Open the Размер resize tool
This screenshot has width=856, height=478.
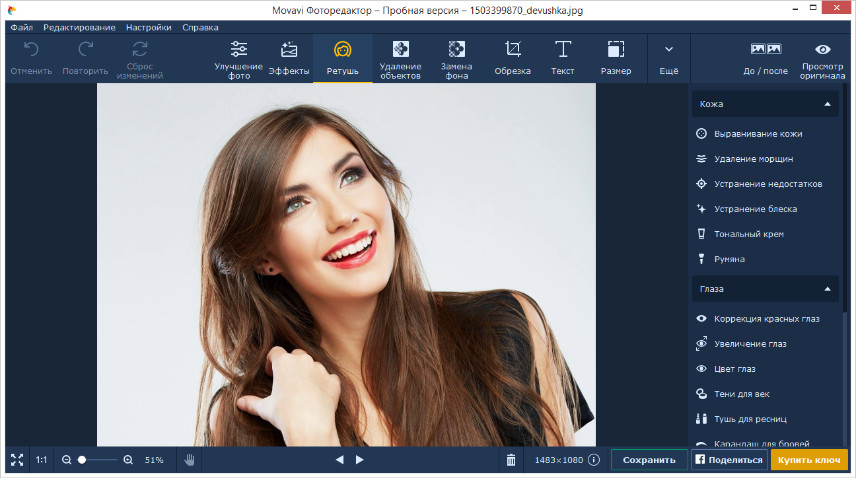(616, 59)
